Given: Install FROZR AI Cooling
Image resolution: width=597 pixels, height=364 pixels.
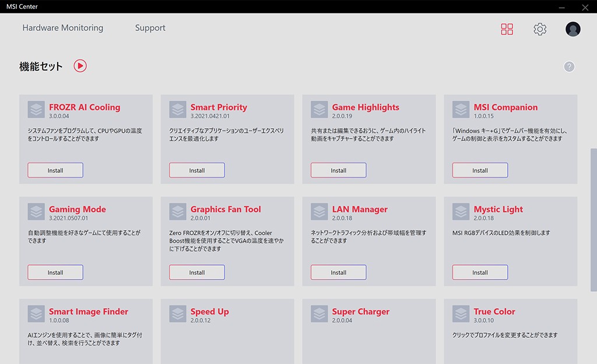Looking at the screenshot, I should pyautogui.click(x=55, y=170).
